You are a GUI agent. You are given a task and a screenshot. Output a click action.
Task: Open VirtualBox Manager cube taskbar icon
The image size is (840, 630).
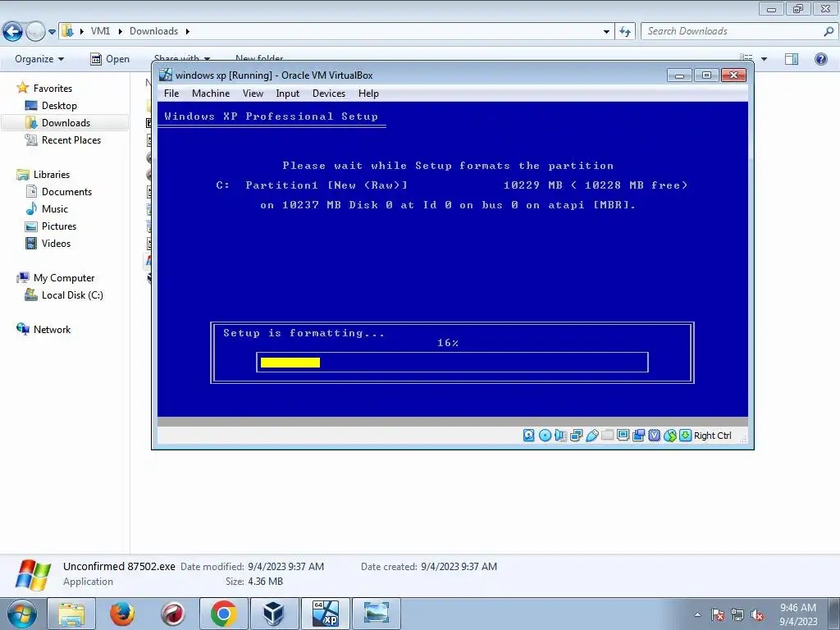[274, 614]
